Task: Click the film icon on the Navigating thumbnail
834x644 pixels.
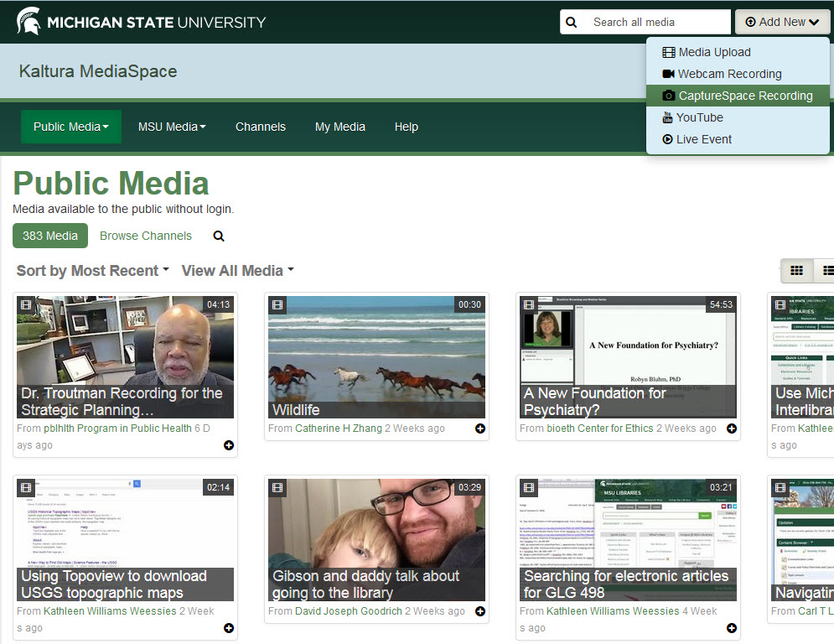Action: coord(780,487)
